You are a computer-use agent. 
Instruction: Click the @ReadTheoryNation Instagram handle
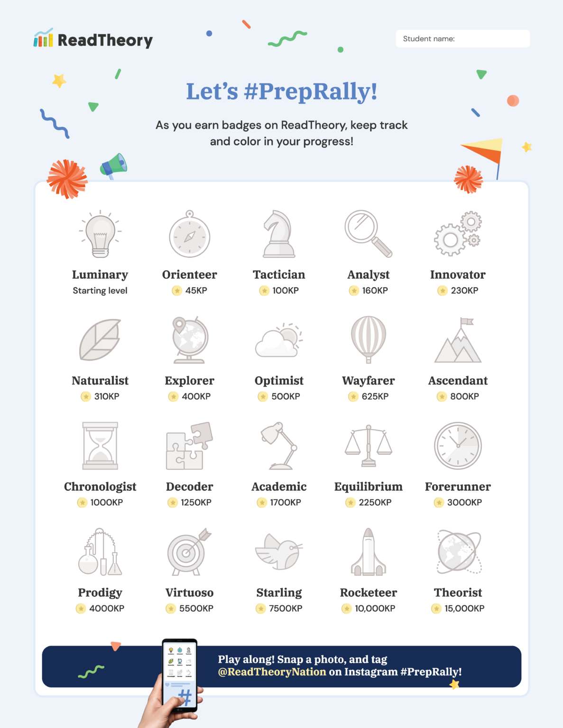click(x=272, y=672)
